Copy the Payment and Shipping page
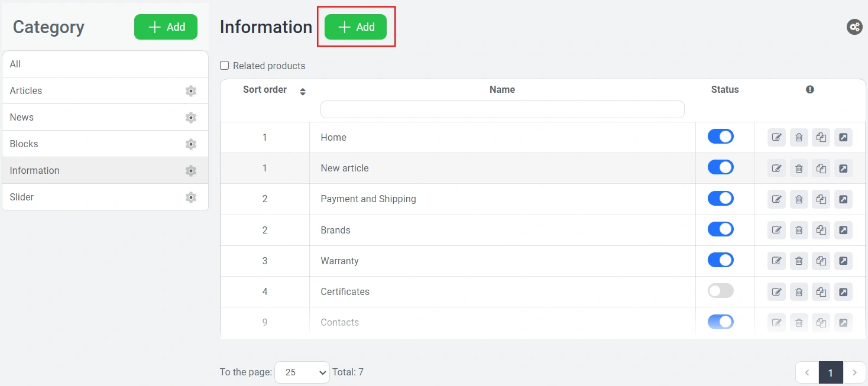The height and width of the screenshot is (386, 868). coord(821,199)
